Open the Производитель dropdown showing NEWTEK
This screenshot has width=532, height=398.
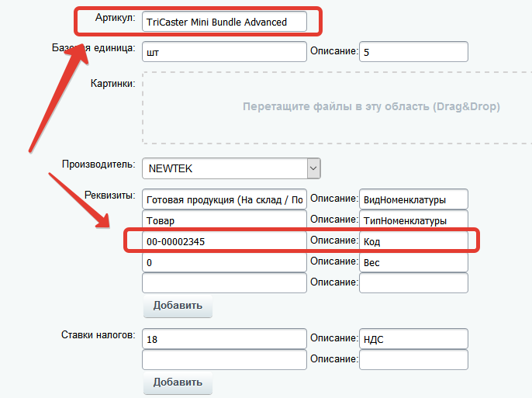pyautogui.click(x=231, y=168)
